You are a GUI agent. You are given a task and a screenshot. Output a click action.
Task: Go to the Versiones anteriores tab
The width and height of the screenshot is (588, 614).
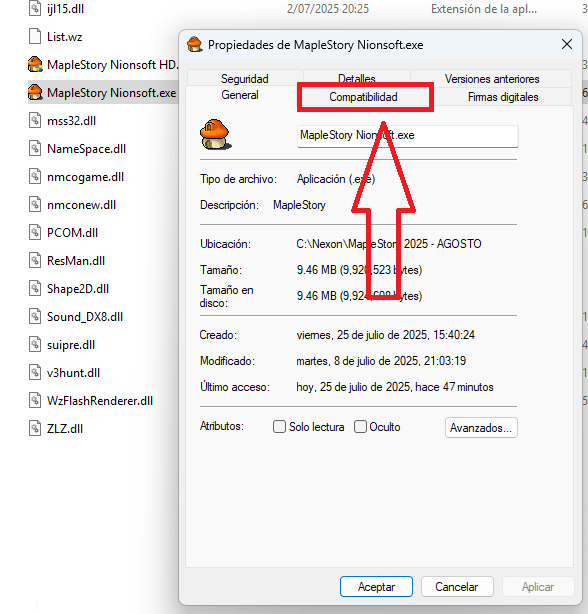coord(492,79)
